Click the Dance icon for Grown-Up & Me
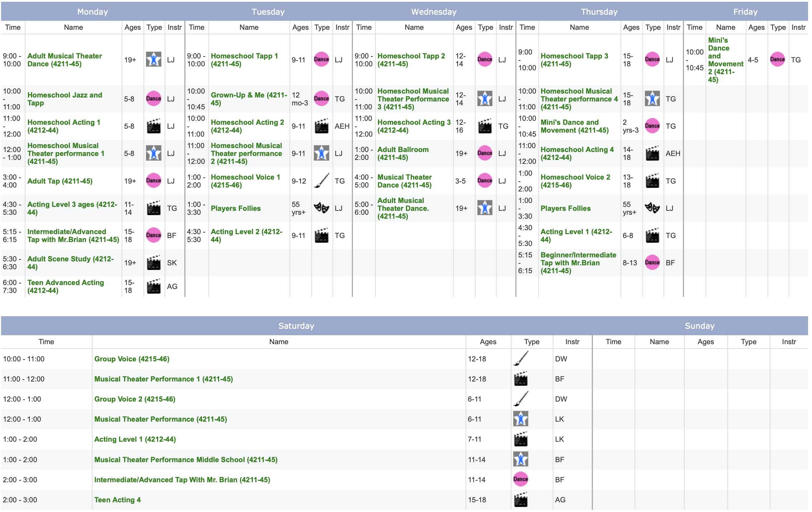This screenshot has width=812, height=512. (x=321, y=99)
